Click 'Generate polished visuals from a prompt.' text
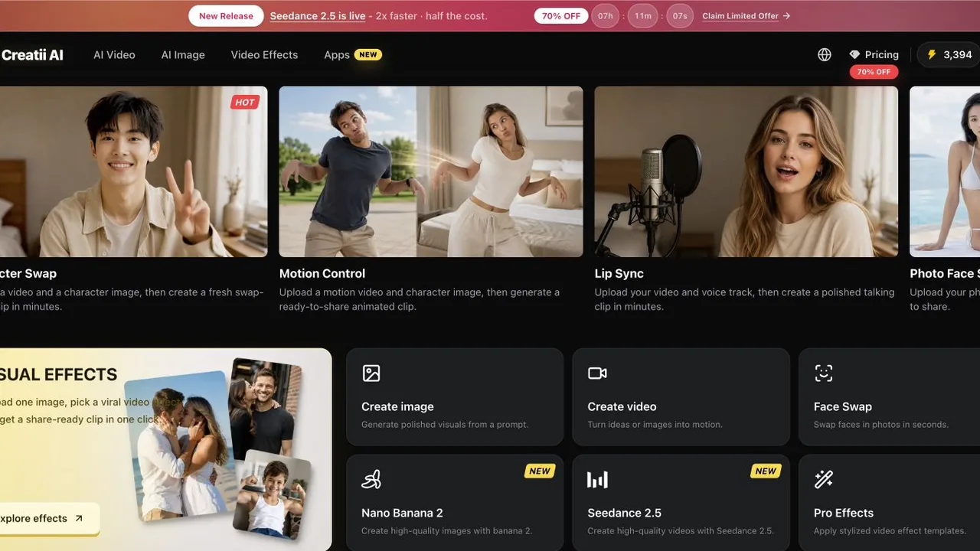Screen dimensions: 980x551 [445, 425]
